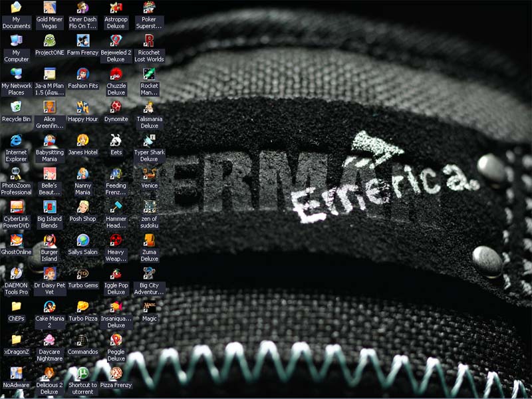
Task: Click the Happy Hour icon
Action: coord(82,107)
